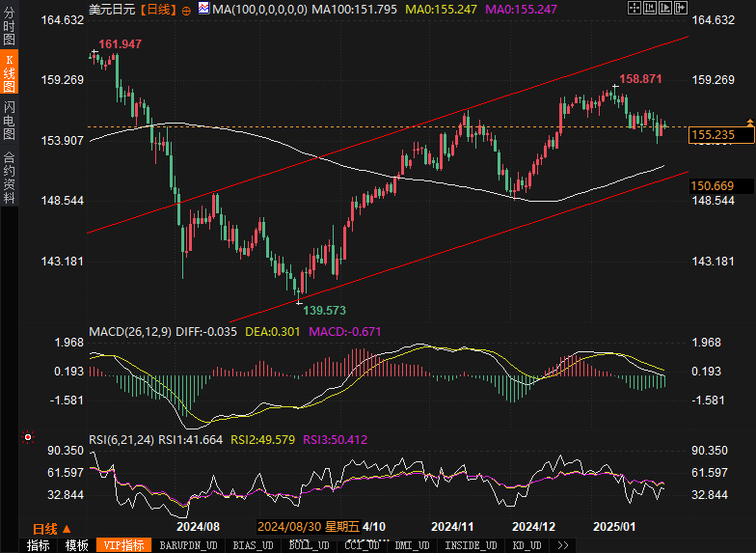This screenshot has width=756, height=553.
Task: Open the 模板 templates tab
Action: (x=77, y=545)
